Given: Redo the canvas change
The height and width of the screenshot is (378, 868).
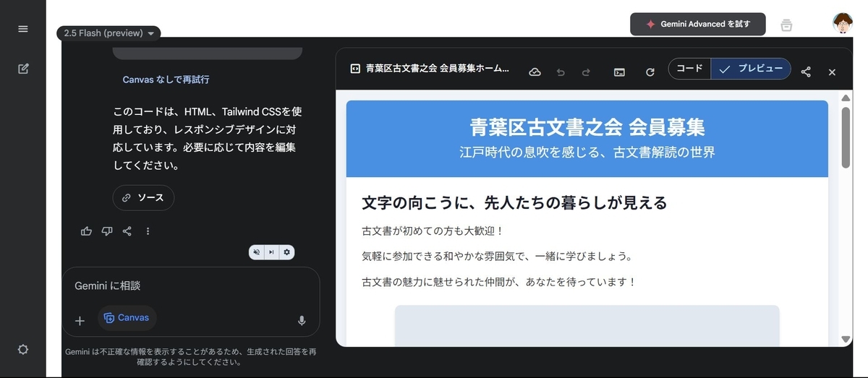Looking at the screenshot, I should [x=586, y=72].
